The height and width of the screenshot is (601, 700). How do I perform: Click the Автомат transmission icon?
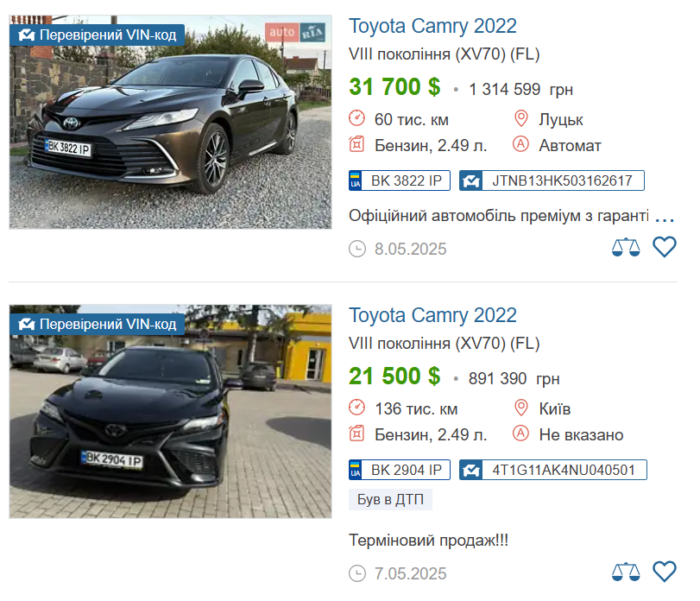coord(520,145)
